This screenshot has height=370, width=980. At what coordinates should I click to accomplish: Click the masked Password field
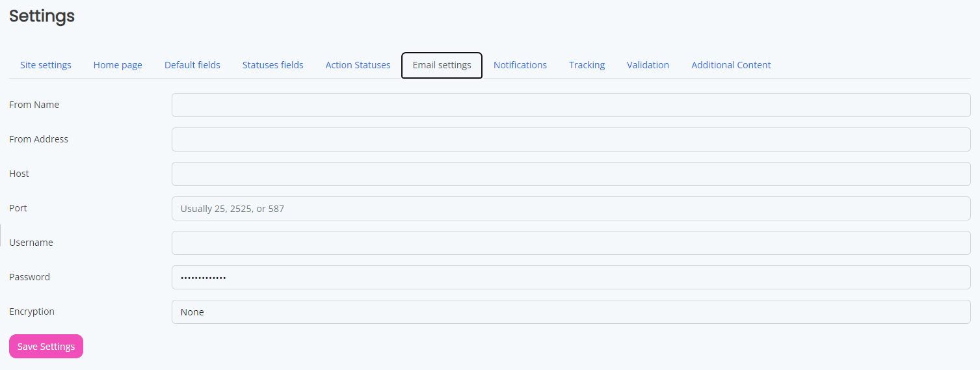tap(571, 277)
